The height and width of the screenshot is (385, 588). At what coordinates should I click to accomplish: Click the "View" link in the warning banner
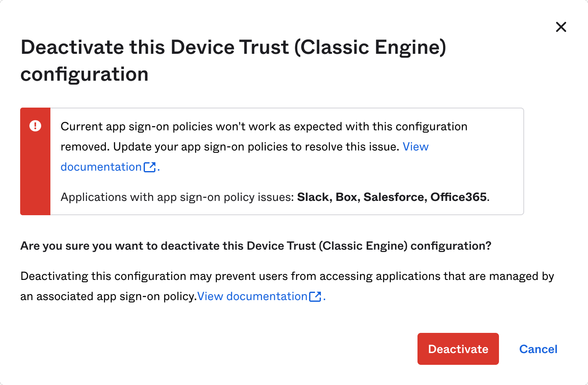pyautogui.click(x=415, y=147)
